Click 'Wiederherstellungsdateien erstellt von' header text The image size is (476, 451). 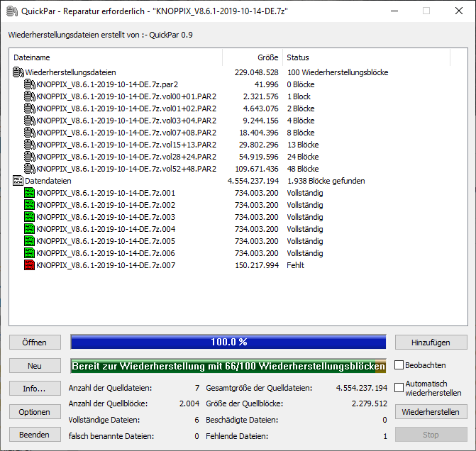100,35
